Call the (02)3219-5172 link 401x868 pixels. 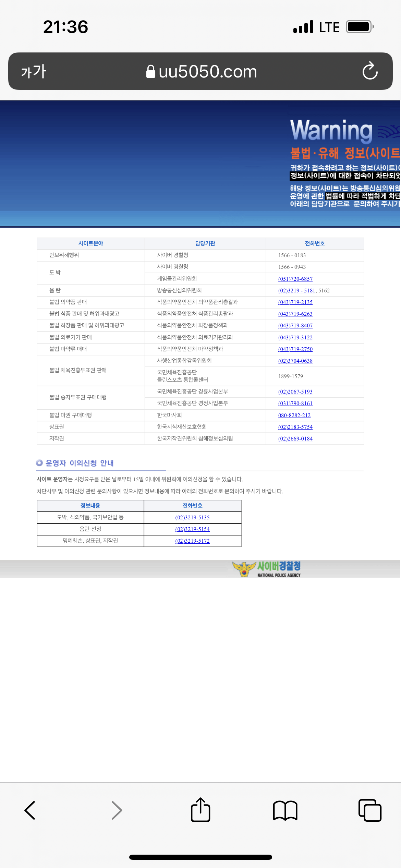pos(193,541)
